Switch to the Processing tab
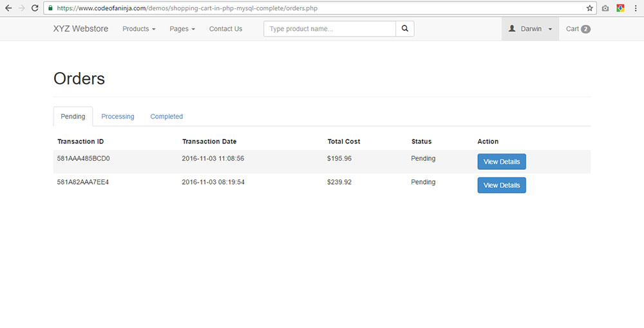 118,116
